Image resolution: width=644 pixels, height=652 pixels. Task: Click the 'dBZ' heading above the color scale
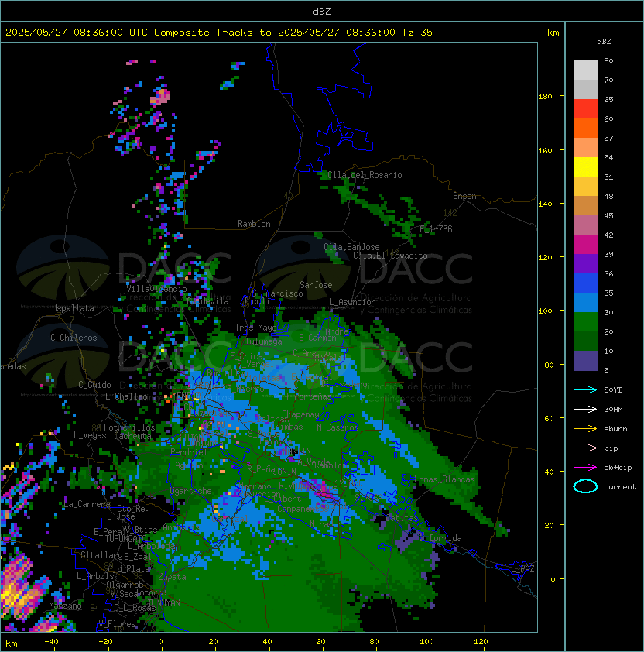(604, 42)
